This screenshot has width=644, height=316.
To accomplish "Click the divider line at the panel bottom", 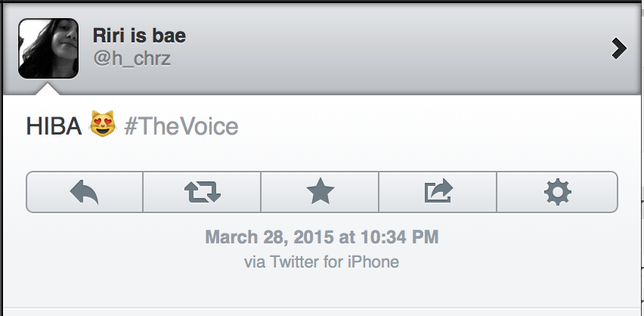I will [x=321, y=308].
